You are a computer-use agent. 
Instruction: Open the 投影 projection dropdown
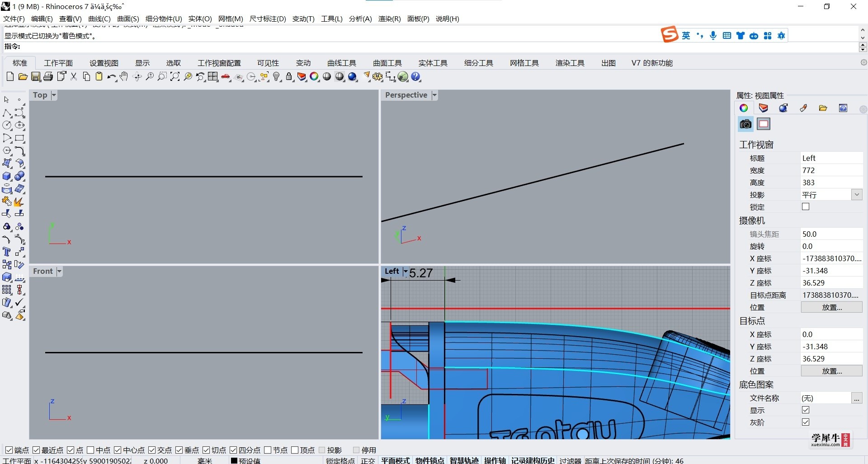coord(857,195)
